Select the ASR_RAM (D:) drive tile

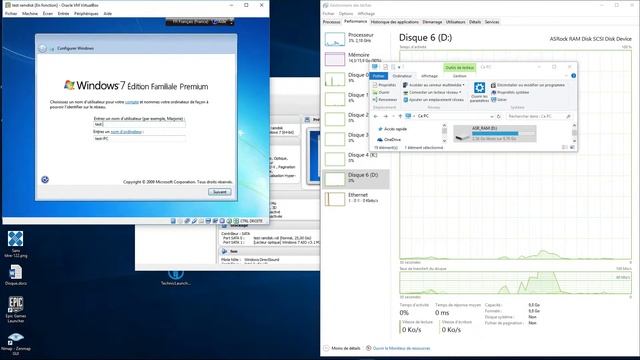click(x=495, y=133)
